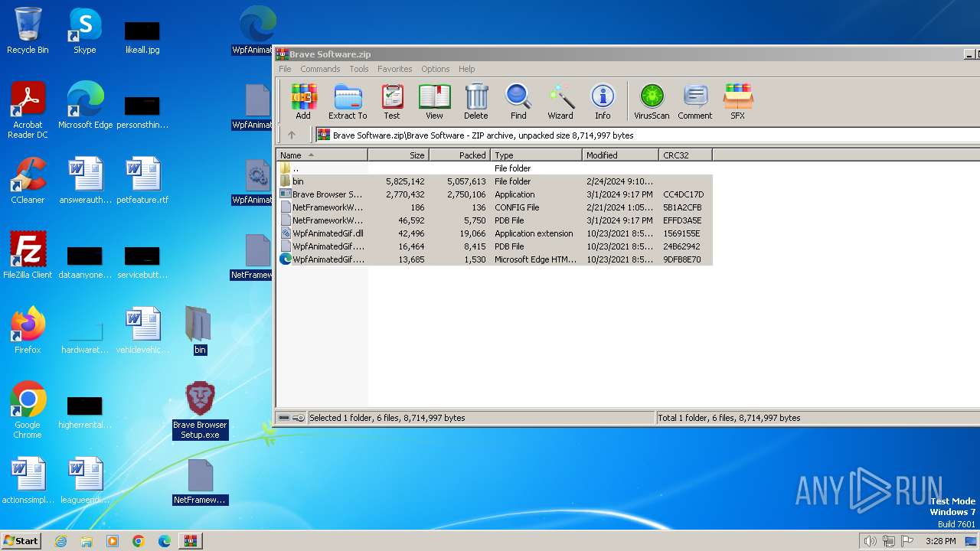This screenshot has width=980, height=551.
Task: Click the volume speaker tray icon
Action: pyautogui.click(x=870, y=541)
